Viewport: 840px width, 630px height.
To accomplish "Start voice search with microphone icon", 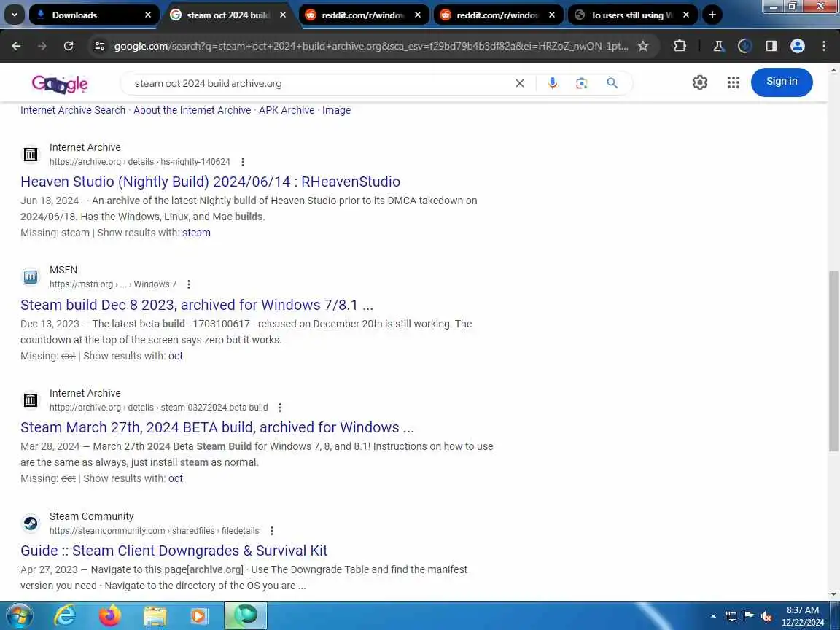I will (552, 83).
